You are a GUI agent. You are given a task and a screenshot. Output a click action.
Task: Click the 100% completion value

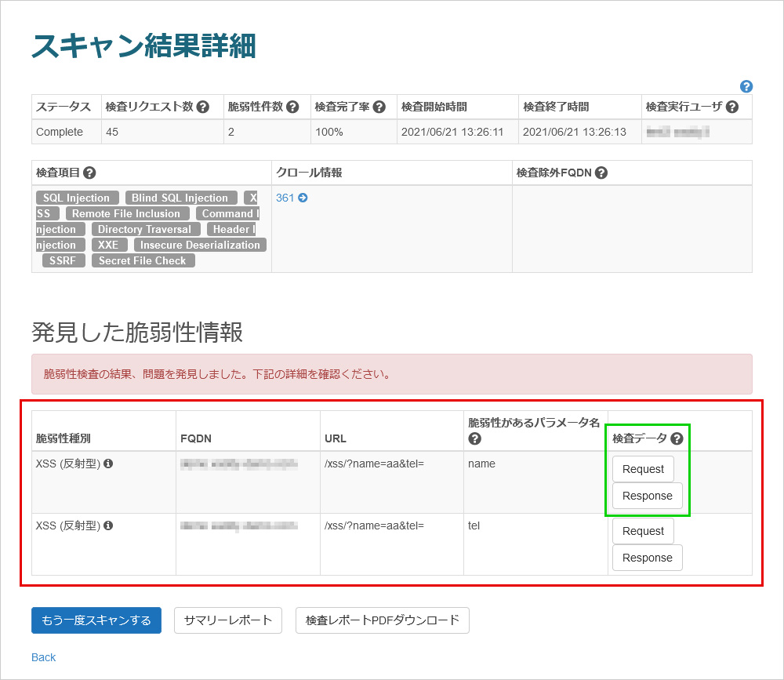point(329,132)
